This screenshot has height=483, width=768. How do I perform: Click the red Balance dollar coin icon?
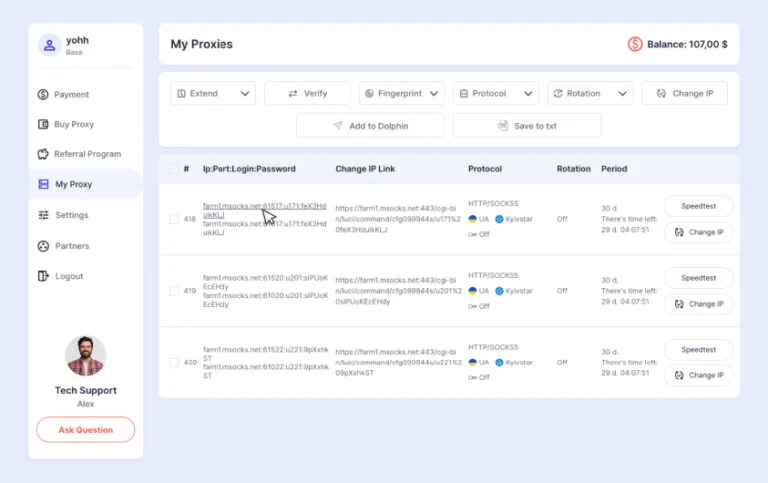[x=635, y=44]
